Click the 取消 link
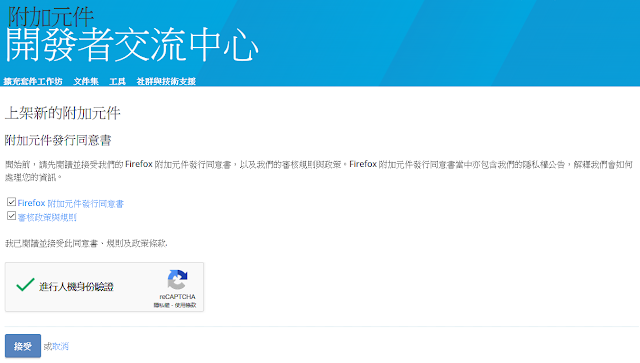The height and width of the screenshot is (363, 640). point(61,346)
